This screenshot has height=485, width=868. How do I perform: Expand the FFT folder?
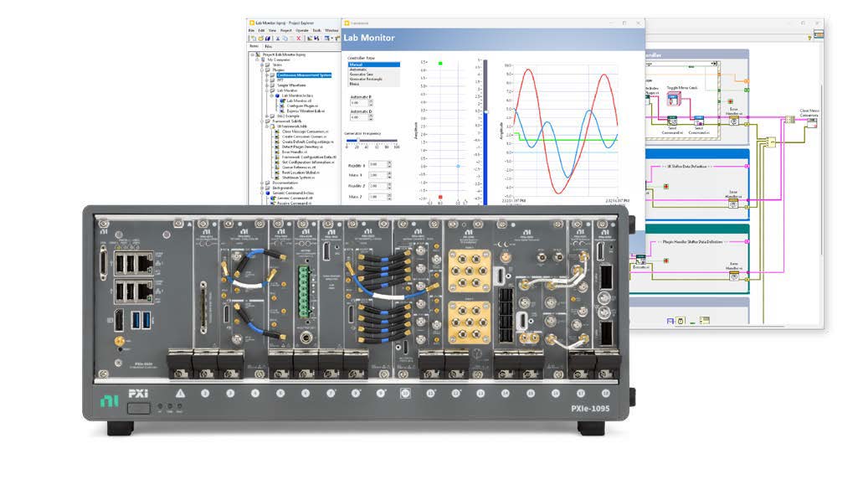click(267, 80)
